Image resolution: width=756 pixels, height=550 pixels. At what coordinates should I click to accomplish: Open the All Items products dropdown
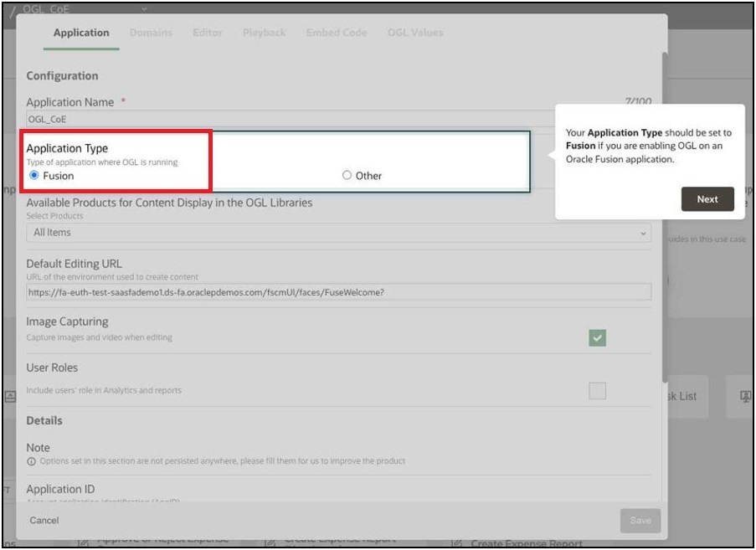click(x=338, y=233)
